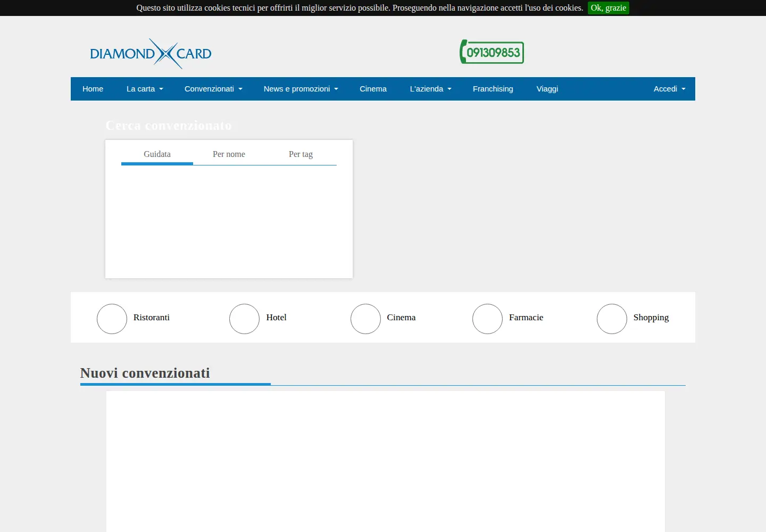Click the Cerca convenzionato heading
Image resolution: width=766 pixels, height=532 pixels.
[169, 126]
